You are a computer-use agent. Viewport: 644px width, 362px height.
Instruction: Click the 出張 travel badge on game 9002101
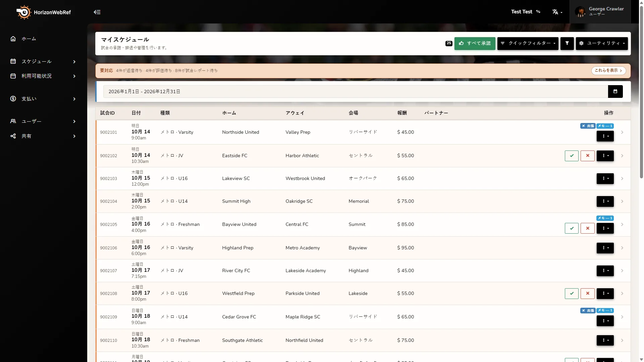click(588, 126)
